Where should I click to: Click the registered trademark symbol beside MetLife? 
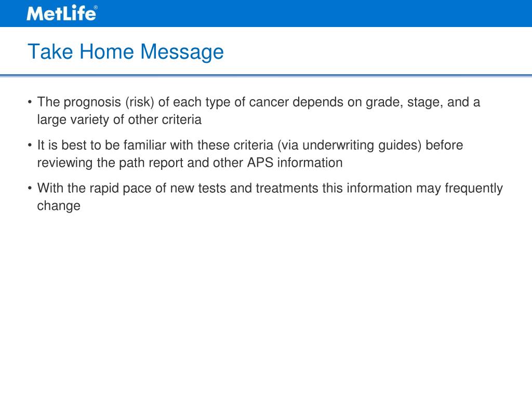tap(96, 7)
